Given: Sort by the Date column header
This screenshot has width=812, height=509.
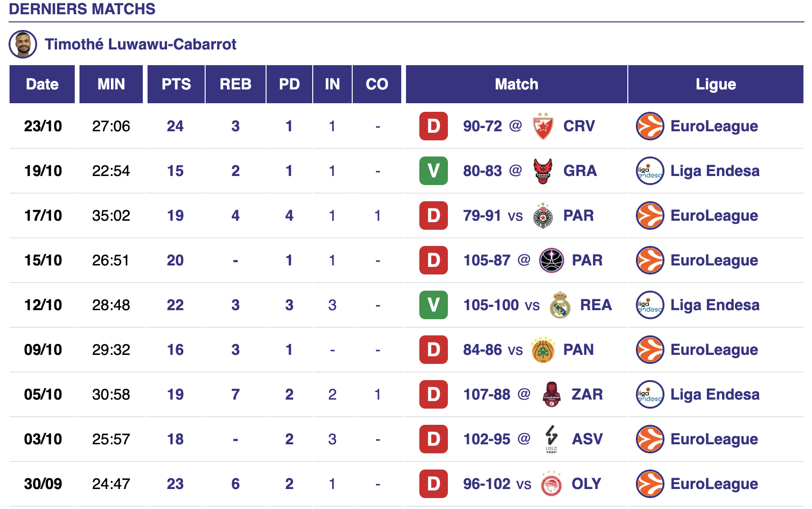Looking at the screenshot, I should click(x=42, y=84).
